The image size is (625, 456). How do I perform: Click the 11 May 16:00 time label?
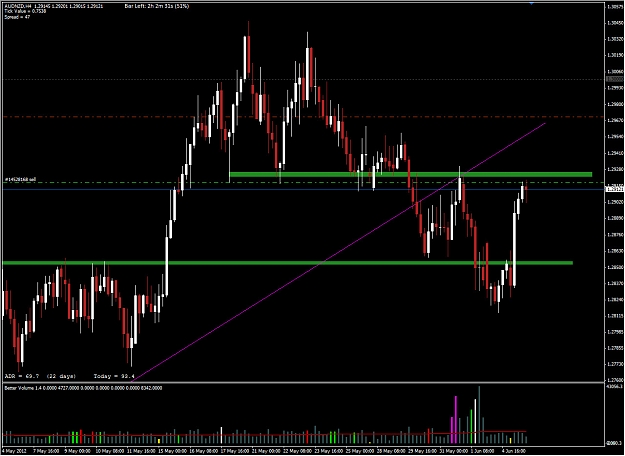142,450
